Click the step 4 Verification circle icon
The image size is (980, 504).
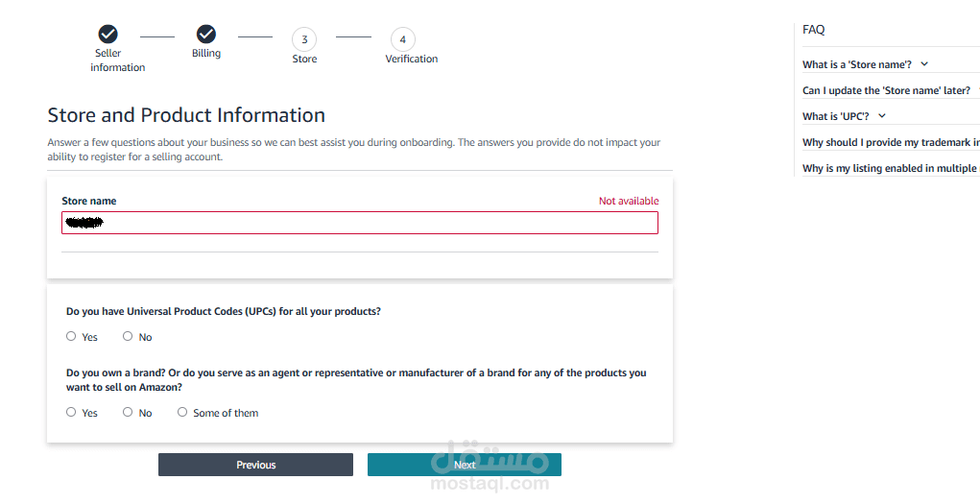(x=402, y=39)
